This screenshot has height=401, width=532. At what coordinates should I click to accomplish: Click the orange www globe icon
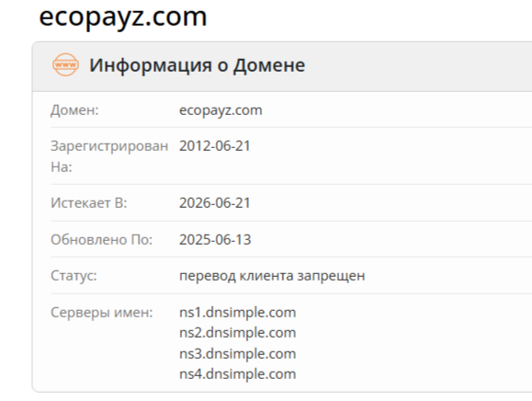pos(65,64)
